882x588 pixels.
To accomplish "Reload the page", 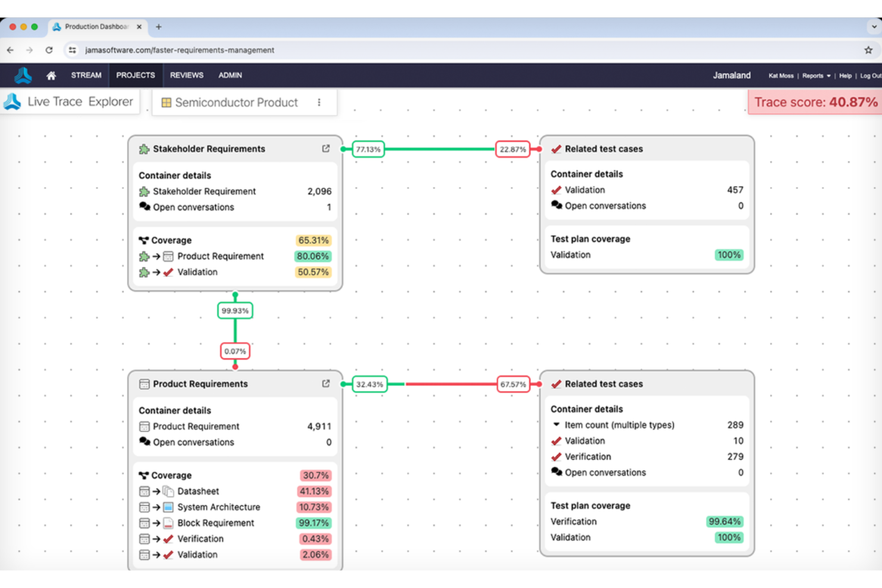I will 49,50.
